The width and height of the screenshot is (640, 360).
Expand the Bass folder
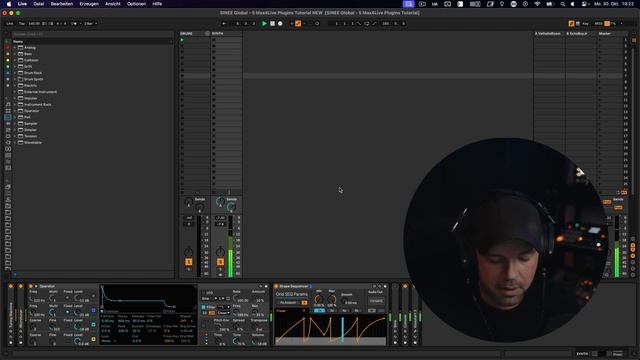click(15, 54)
